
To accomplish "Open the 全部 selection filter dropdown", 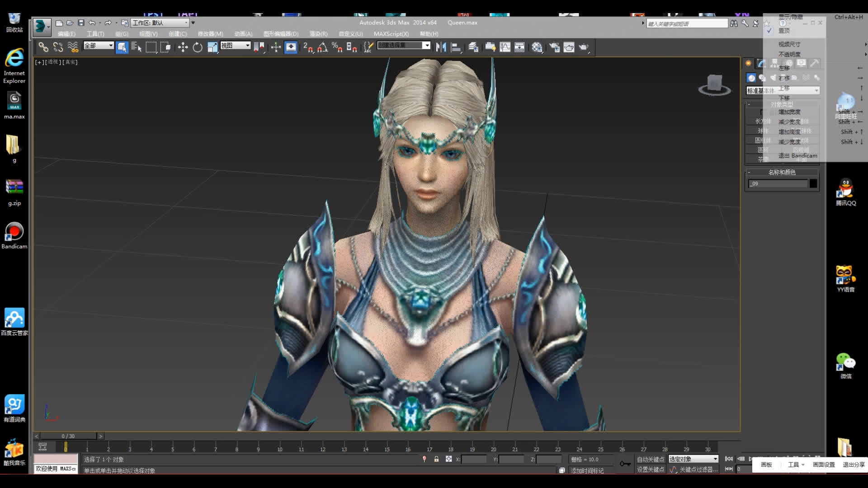I will (x=98, y=46).
